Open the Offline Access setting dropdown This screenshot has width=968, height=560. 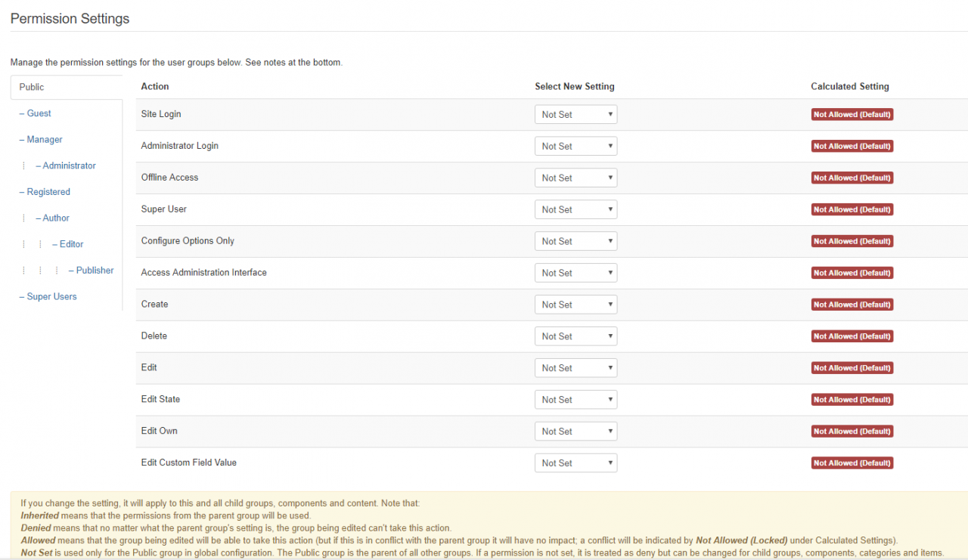click(x=576, y=178)
